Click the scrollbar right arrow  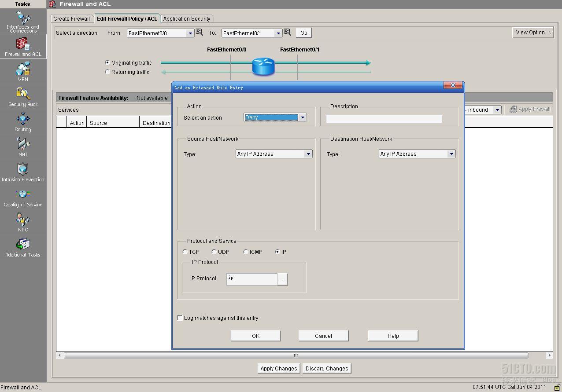pyautogui.click(x=549, y=355)
